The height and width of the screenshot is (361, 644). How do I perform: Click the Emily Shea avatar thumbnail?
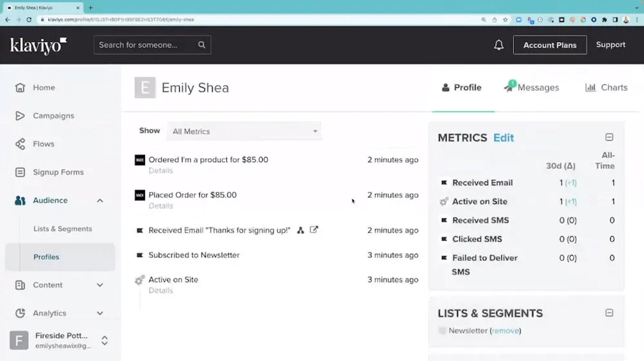[145, 87]
